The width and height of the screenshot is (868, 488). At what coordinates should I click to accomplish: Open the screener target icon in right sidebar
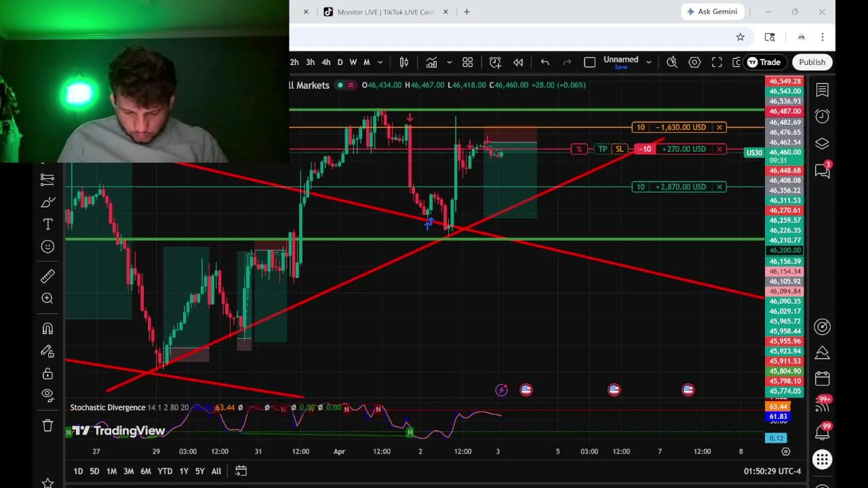(823, 327)
